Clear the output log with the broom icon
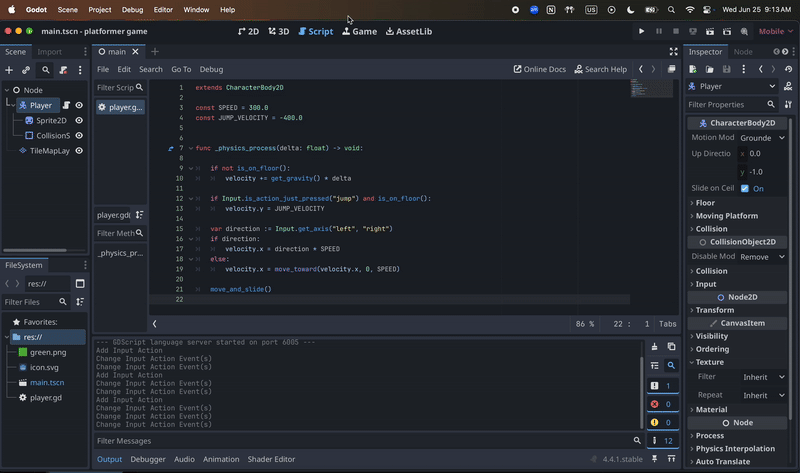800x473 pixels. (x=654, y=347)
